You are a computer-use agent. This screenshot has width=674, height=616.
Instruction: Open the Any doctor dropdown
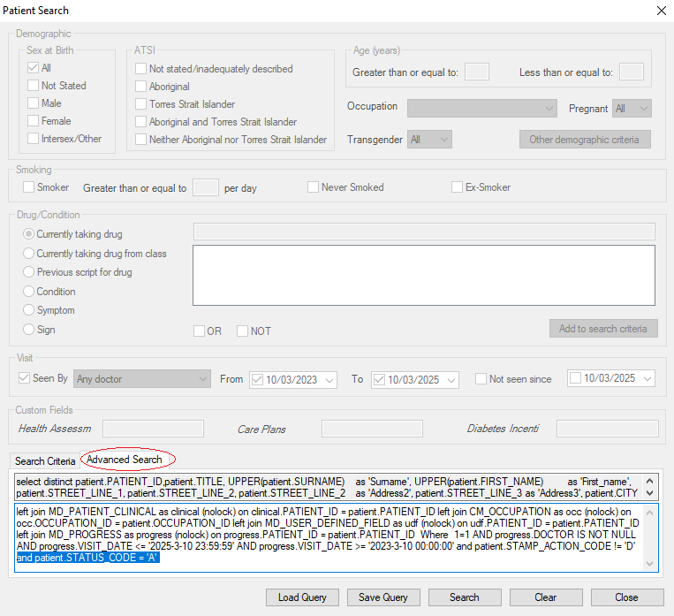pyautogui.click(x=141, y=379)
